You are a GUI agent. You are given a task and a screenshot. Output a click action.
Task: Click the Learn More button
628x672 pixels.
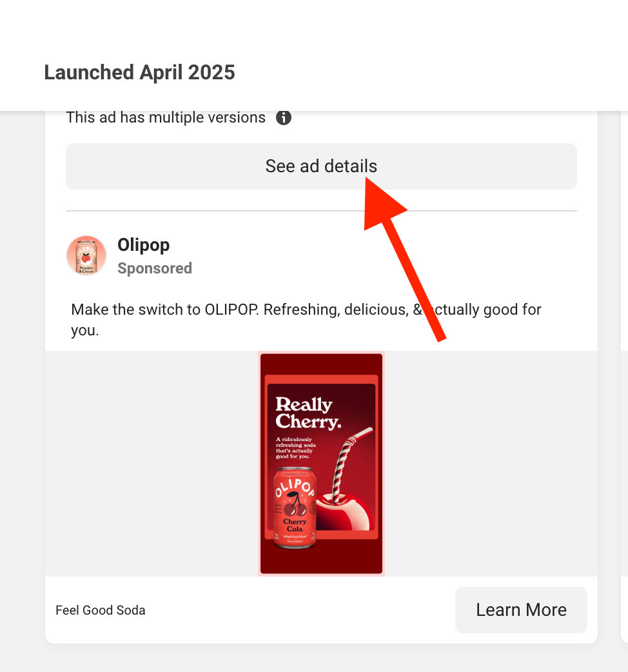pos(521,610)
